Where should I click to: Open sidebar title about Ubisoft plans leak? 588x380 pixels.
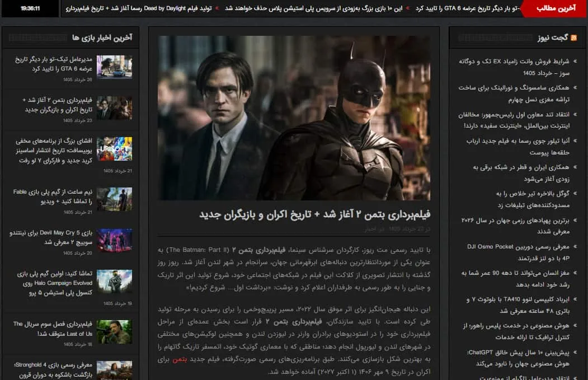tap(54, 151)
